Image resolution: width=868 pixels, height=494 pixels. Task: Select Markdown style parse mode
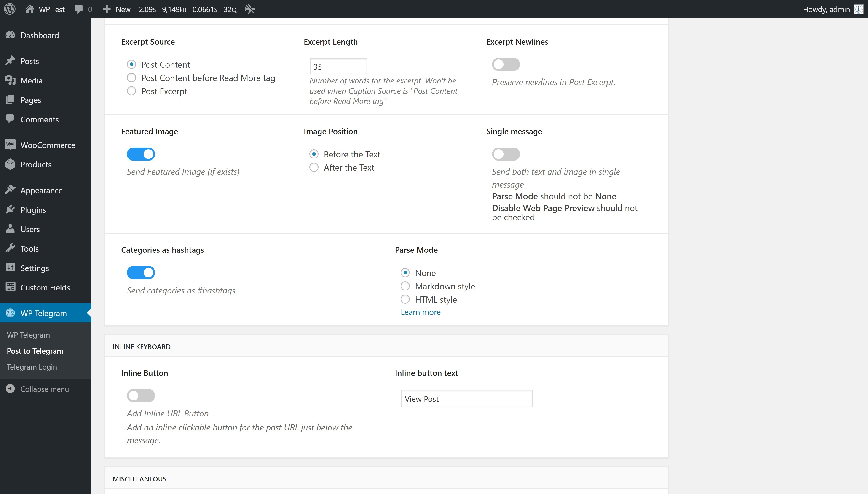click(405, 286)
